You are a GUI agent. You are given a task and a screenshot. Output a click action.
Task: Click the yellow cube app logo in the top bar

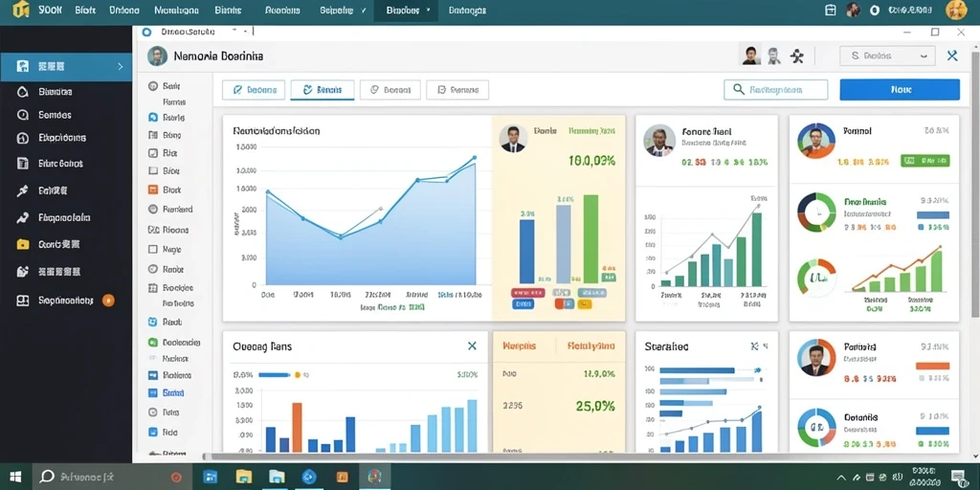21,10
